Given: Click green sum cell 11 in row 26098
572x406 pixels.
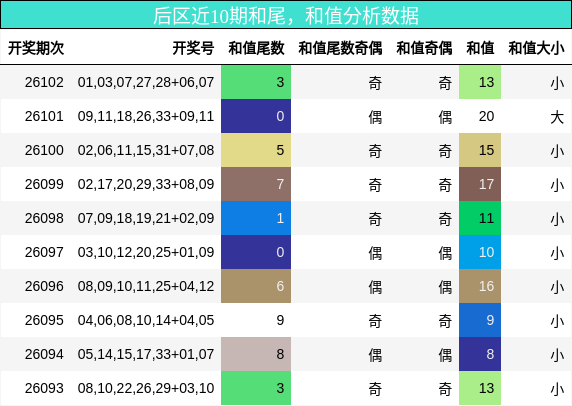Looking at the screenshot, I should (x=480, y=218).
